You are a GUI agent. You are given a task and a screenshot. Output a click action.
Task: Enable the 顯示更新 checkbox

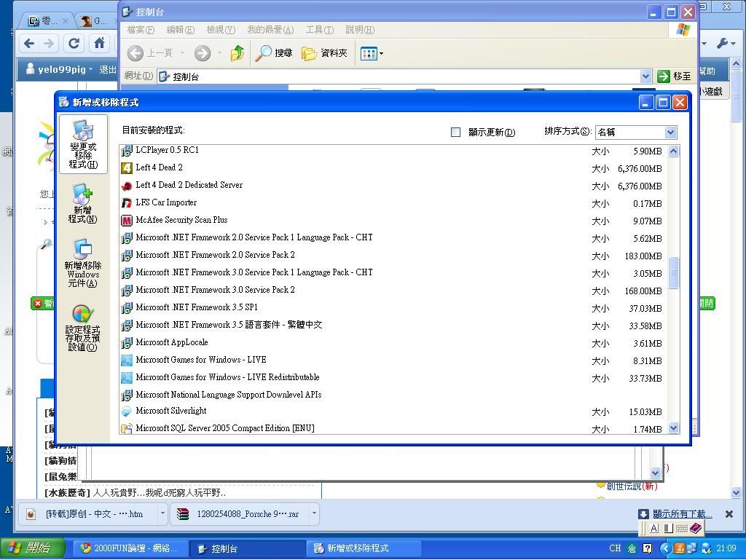[x=456, y=133]
